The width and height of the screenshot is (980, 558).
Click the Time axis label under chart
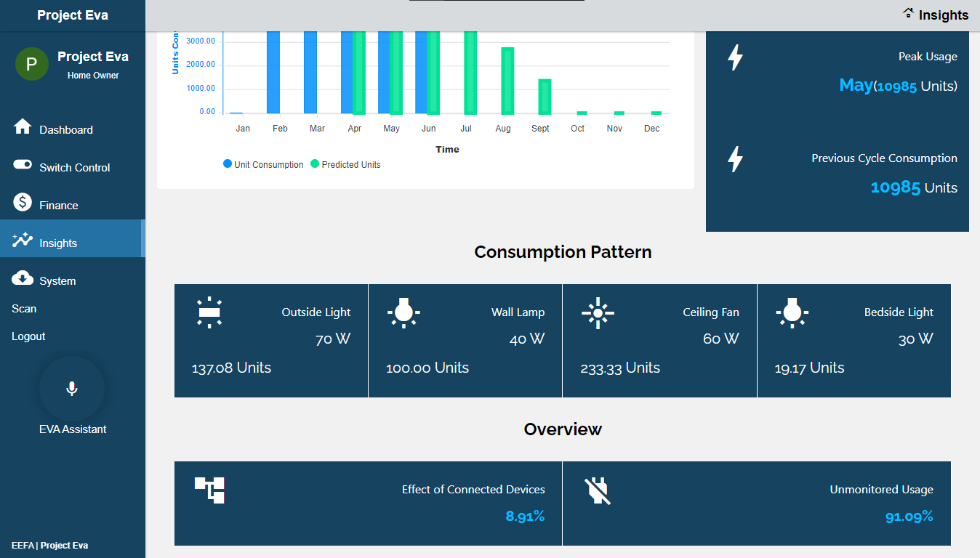click(447, 150)
